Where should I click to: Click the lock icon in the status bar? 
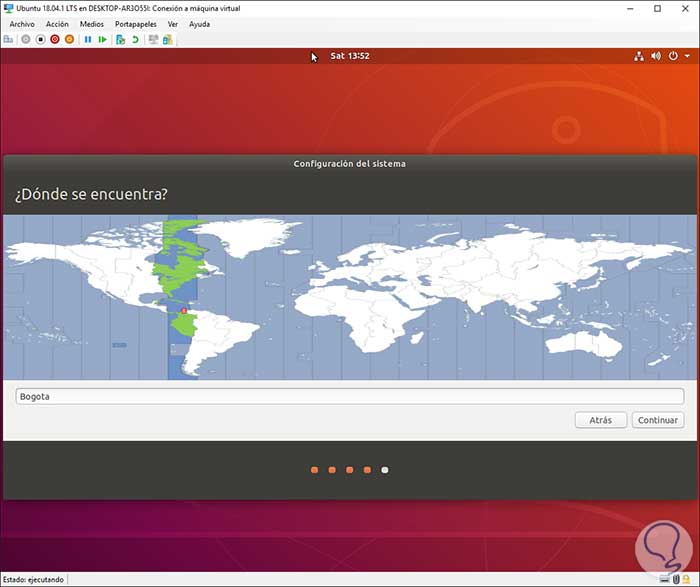point(686,579)
